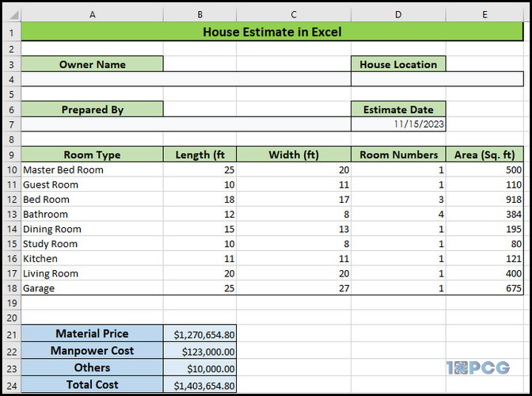Select column A header
Screen dimensions: 532x396
coord(93,14)
